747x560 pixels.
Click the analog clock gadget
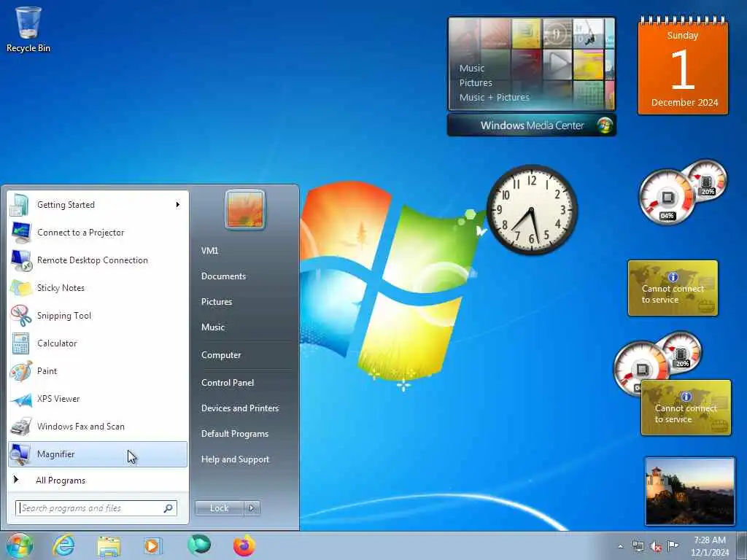(x=532, y=210)
